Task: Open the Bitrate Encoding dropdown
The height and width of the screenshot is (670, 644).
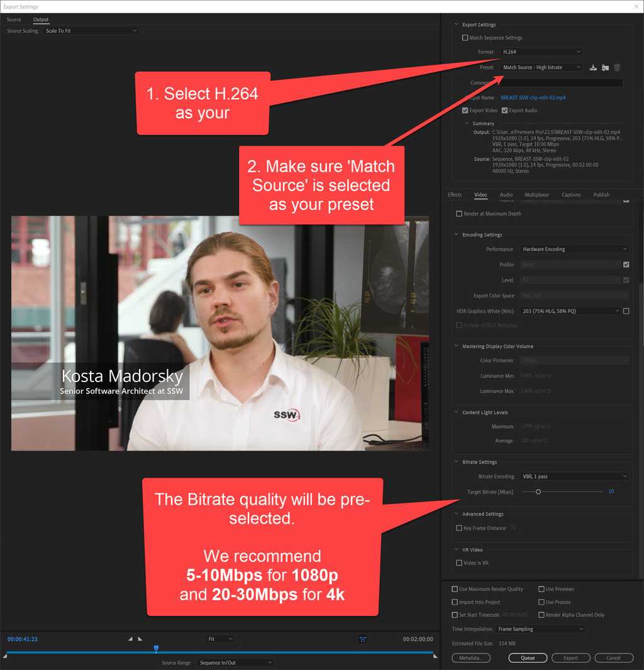Action: pyautogui.click(x=574, y=476)
